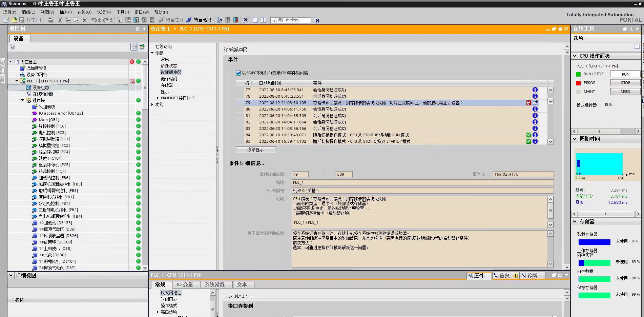Click the cut scissors icon
This screenshot has width=644, height=317.
coord(60,20)
